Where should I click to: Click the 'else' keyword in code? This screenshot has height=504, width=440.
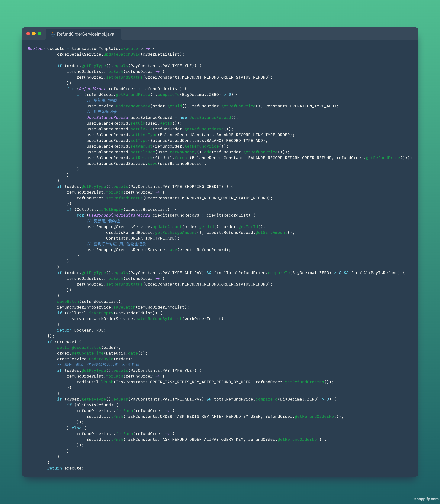tap(76, 428)
